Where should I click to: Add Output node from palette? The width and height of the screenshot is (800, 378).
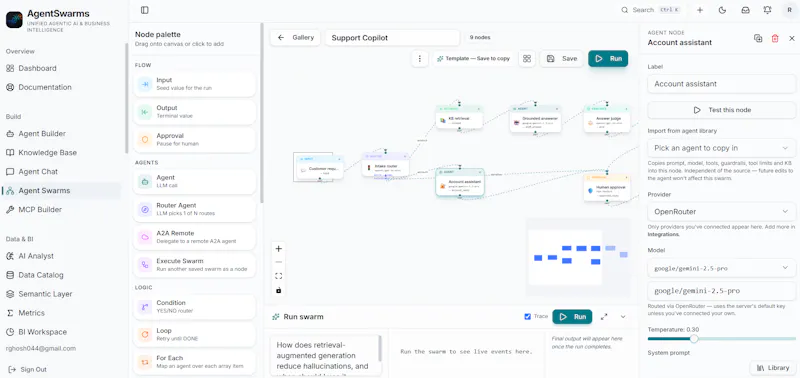click(194, 112)
